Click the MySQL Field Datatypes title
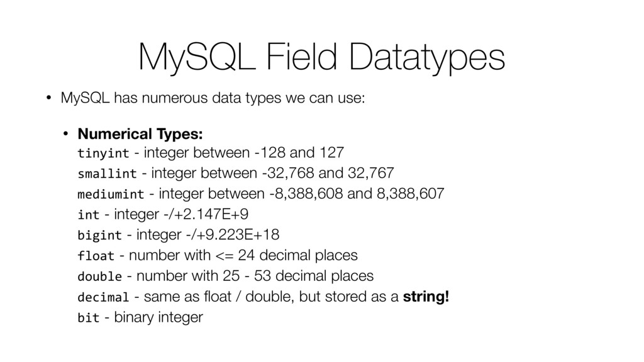This screenshot has height=362, width=644. click(x=321, y=57)
